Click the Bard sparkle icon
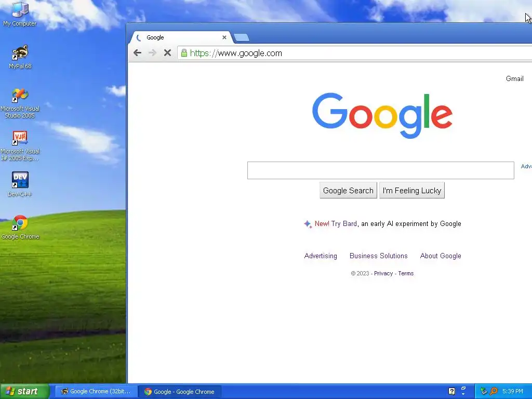The width and height of the screenshot is (532, 399). pos(308,224)
